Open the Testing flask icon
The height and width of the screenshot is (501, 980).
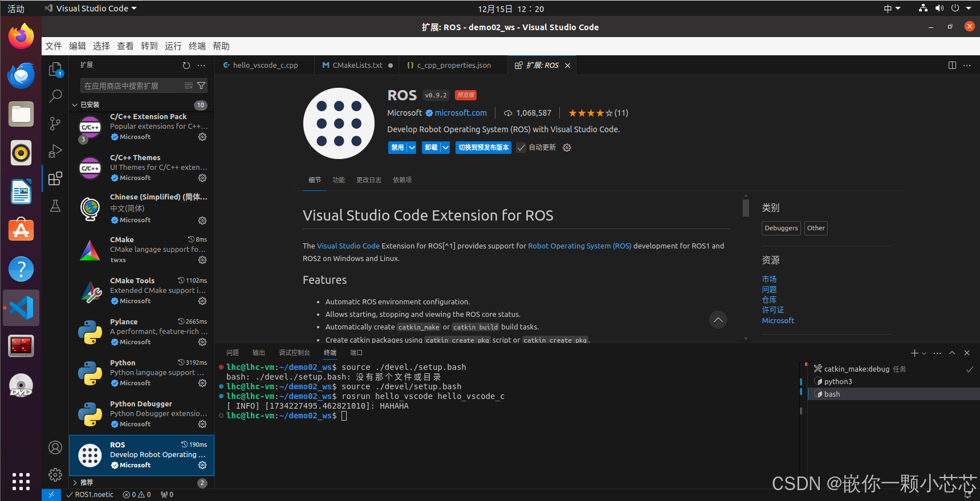pos(55,206)
